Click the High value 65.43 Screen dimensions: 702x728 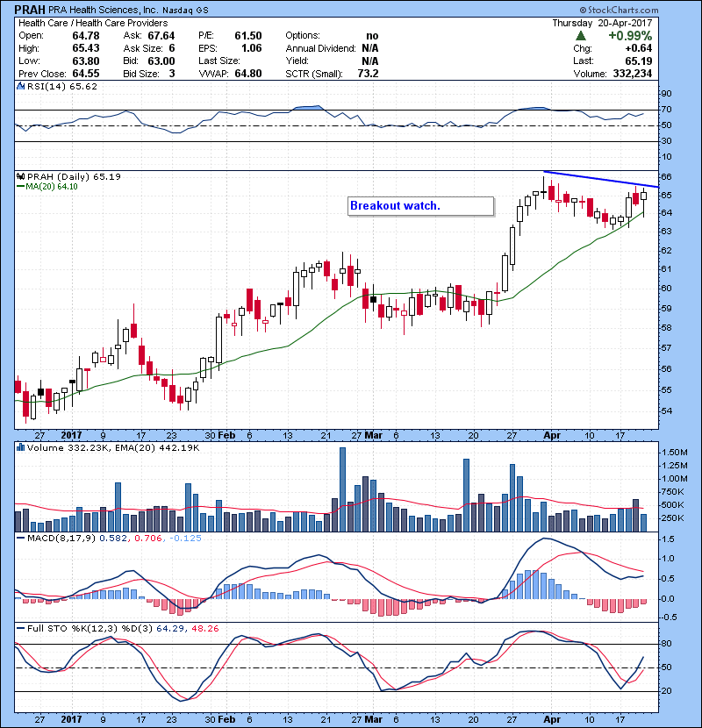86,48
